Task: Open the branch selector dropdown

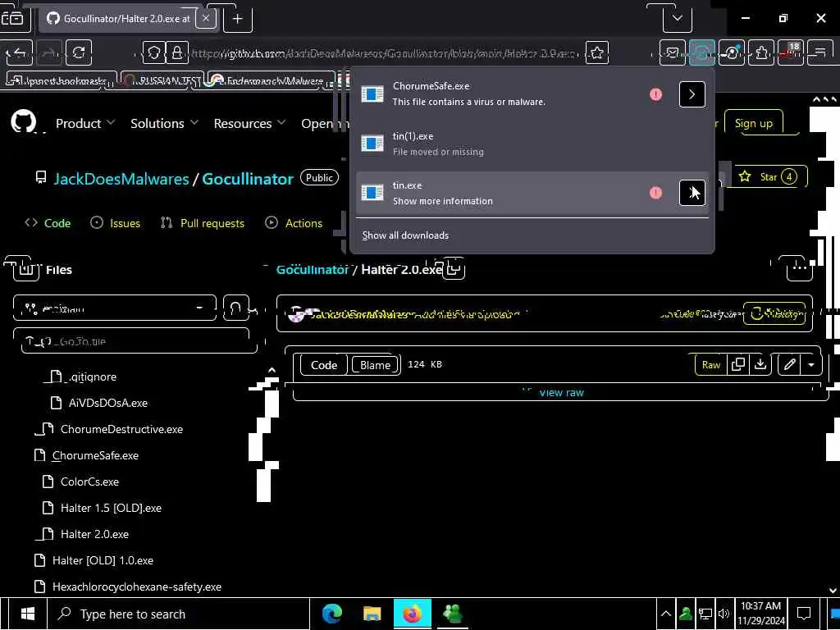Action: pos(115,308)
